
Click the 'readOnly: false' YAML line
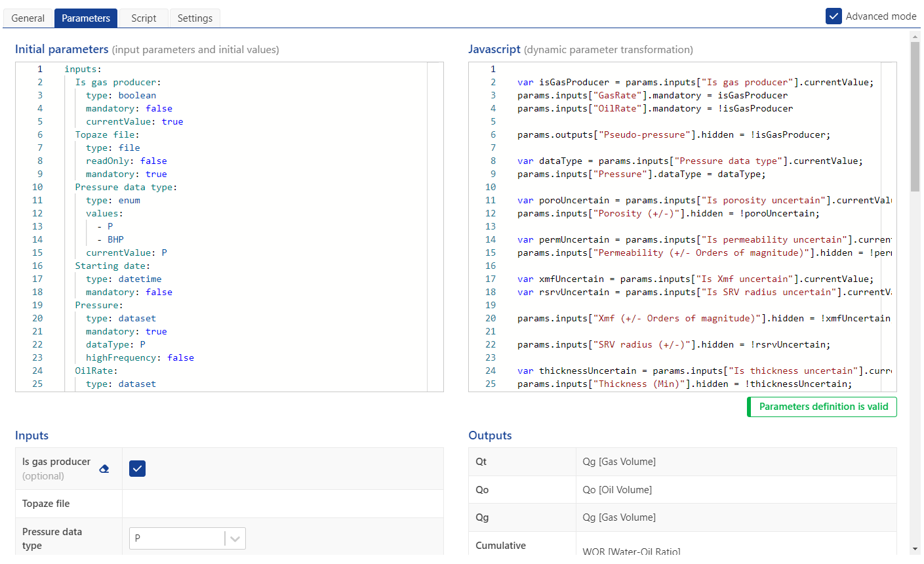coord(126,161)
